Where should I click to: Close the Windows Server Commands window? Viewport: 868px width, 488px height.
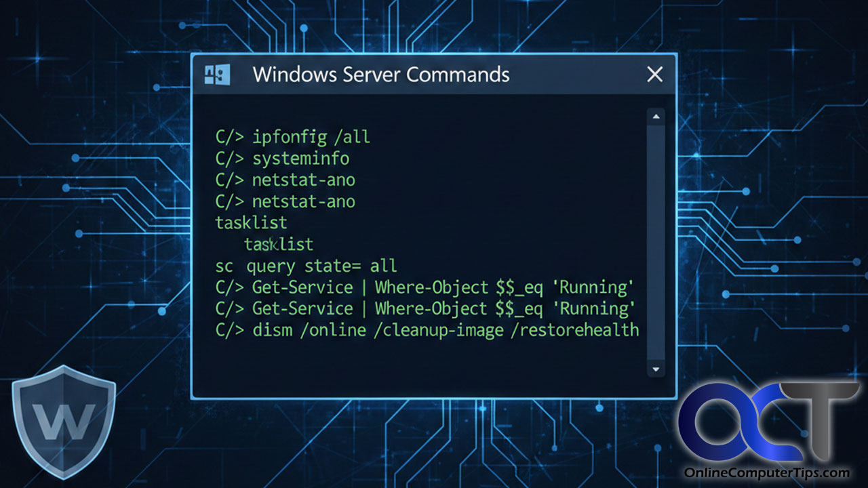coord(654,75)
